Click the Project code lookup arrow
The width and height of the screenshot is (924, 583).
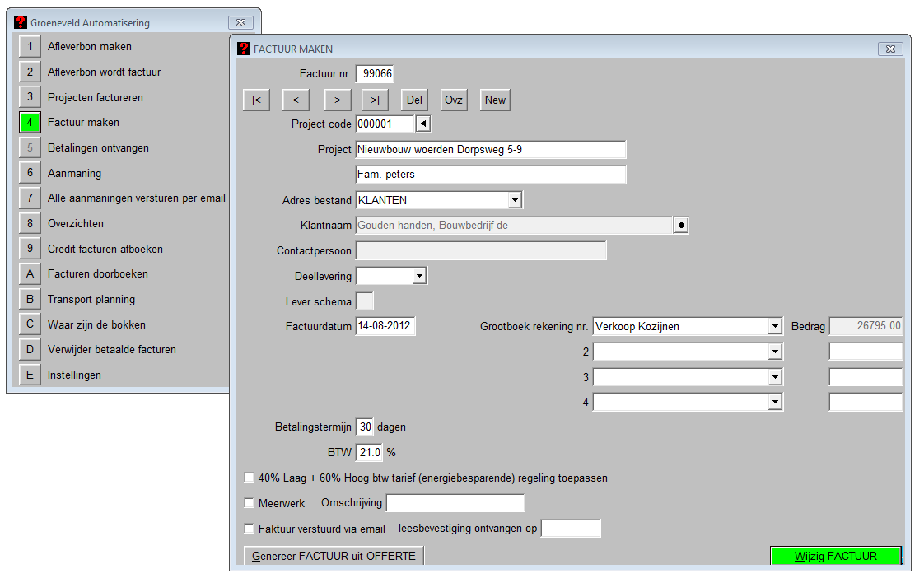pos(422,124)
